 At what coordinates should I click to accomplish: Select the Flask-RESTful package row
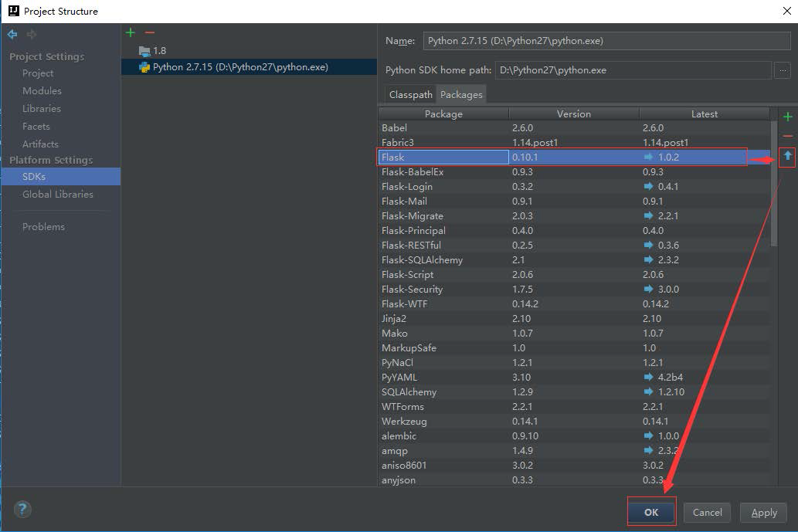click(574, 245)
